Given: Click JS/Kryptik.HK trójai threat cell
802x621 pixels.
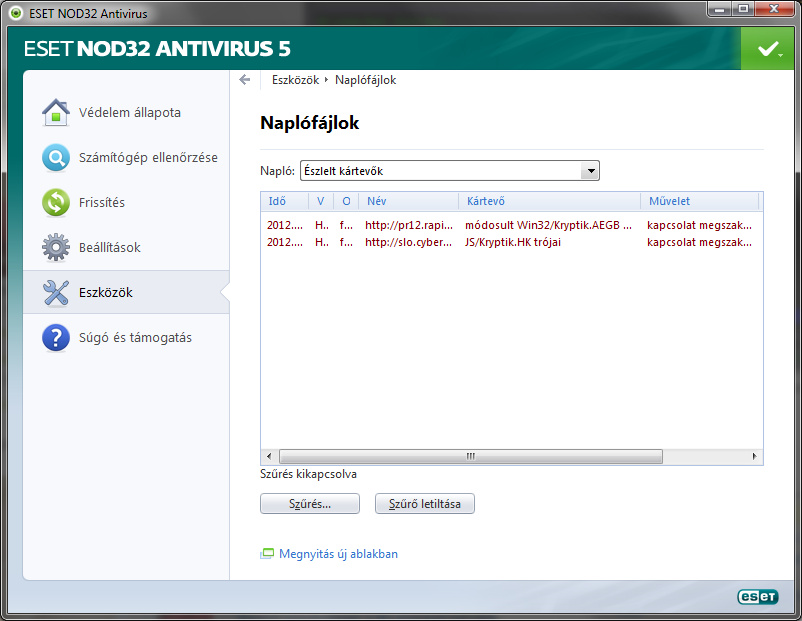Looking at the screenshot, I should 513,242.
